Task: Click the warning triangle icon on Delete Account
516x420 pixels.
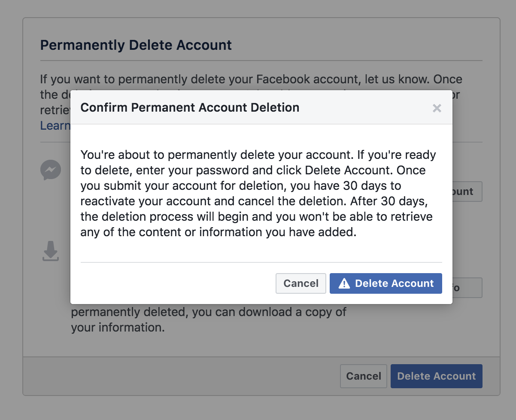Action: tap(344, 283)
